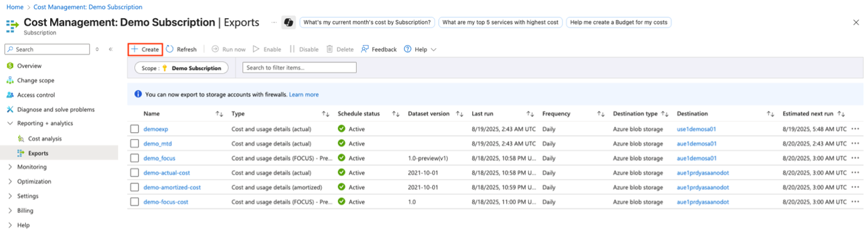
Task: Open use1demosa01 destination link
Action: tap(697, 129)
